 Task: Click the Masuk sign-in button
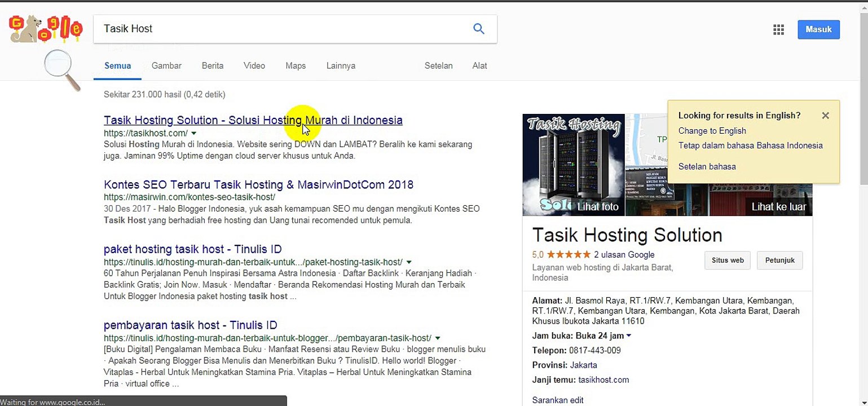[x=818, y=29]
